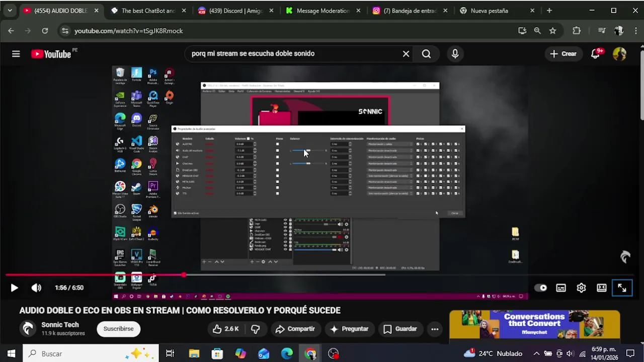Open the YouTube hamburger guide menu
The image size is (644, 362).
point(16,54)
